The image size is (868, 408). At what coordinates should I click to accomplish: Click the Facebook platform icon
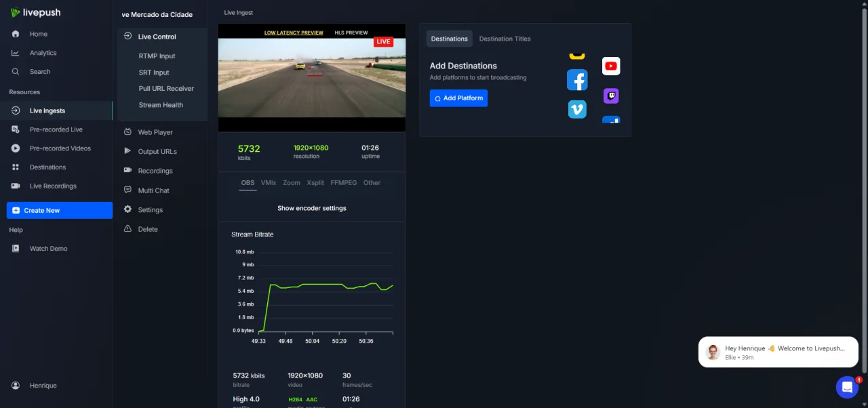pyautogui.click(x=577, y=80)
